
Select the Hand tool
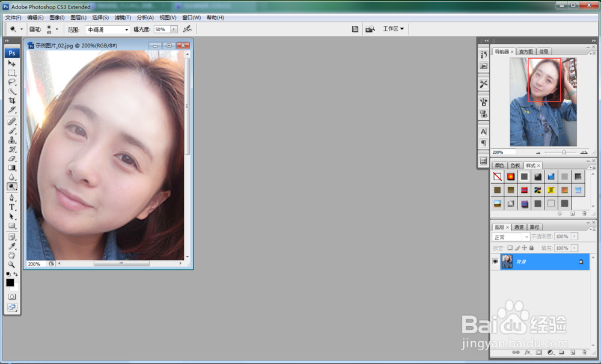click(12, 255)
